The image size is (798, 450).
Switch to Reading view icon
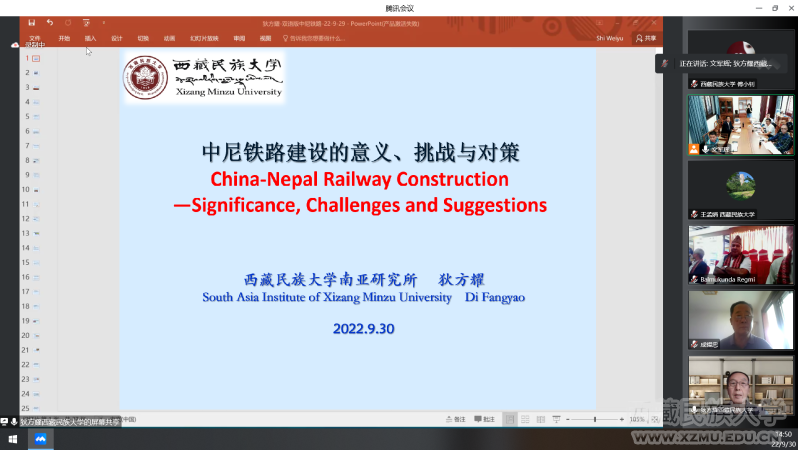[x=540, y=419]
